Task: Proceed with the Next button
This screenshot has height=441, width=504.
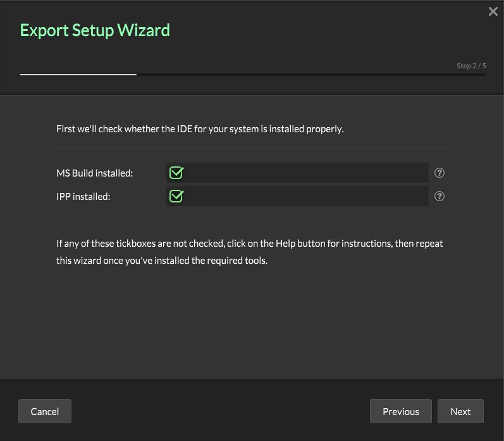Action: click(x=460, y=411)
